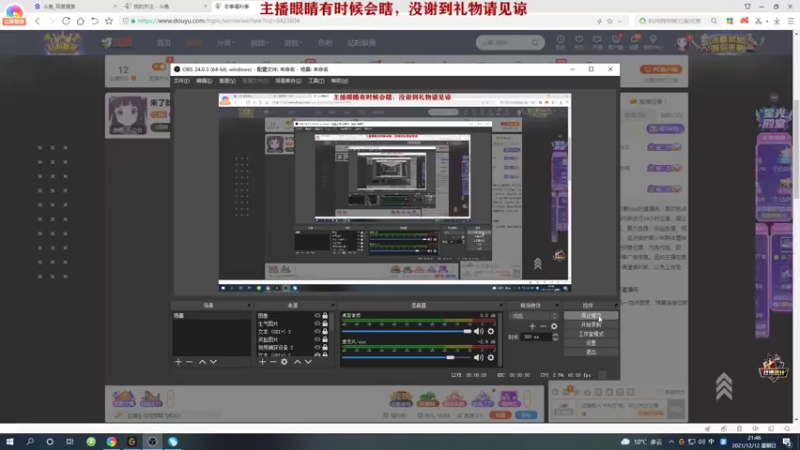Image resolution: width=800 pixels, height=450 pixels.
Task: Remove transition with minus icon
Action: (x=543, y=326)
